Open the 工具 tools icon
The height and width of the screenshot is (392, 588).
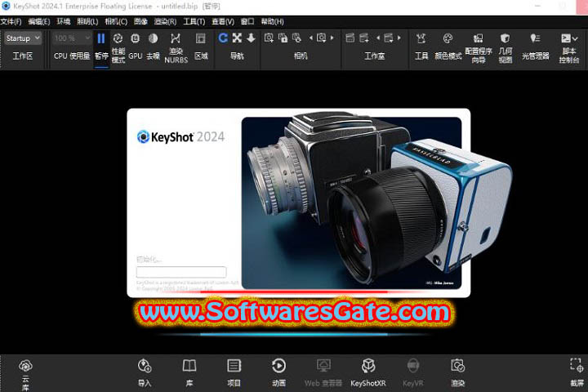[x=421, y=47]
